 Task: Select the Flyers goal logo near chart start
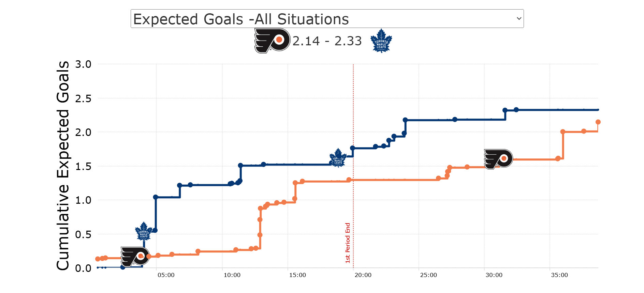pyautogui.click(x=135, y=256)
